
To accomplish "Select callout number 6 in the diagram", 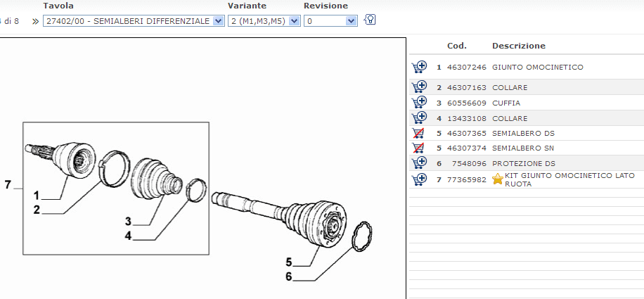I will pyautogui.click(x=289, y=276).
